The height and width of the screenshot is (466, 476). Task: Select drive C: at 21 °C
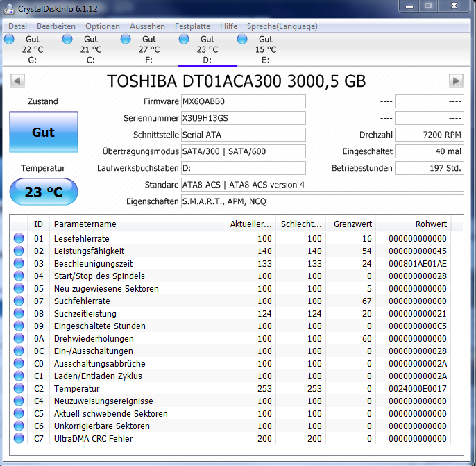[90, 49]
